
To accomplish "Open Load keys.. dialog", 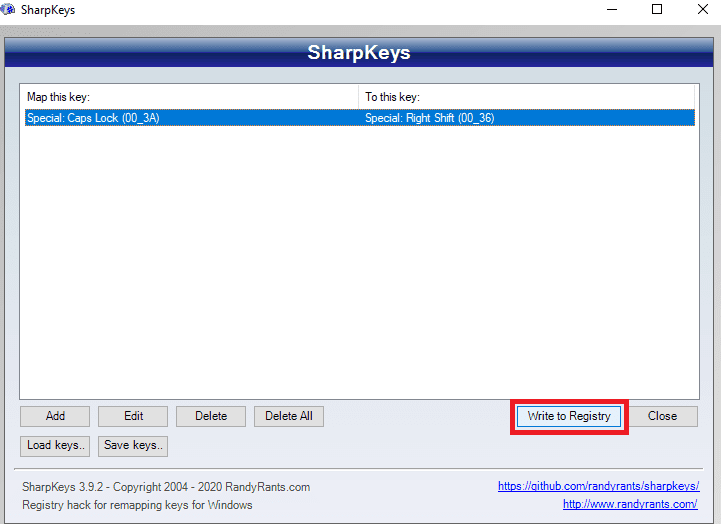I will click(x=55, y=445).
